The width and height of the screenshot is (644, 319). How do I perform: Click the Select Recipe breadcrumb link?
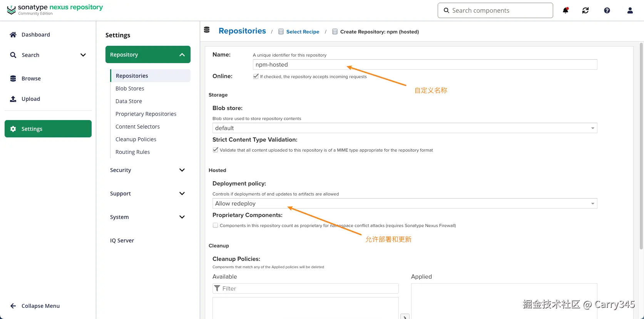tap(303, 32)
